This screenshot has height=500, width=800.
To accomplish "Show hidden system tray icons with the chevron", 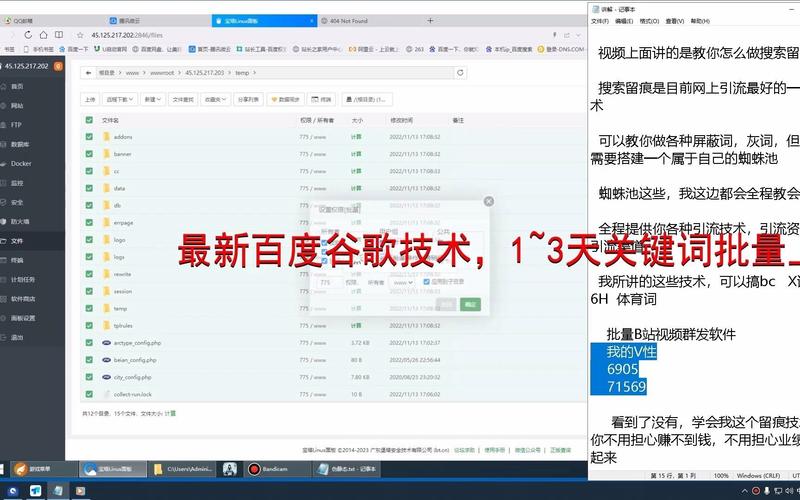I will [745, 491].
